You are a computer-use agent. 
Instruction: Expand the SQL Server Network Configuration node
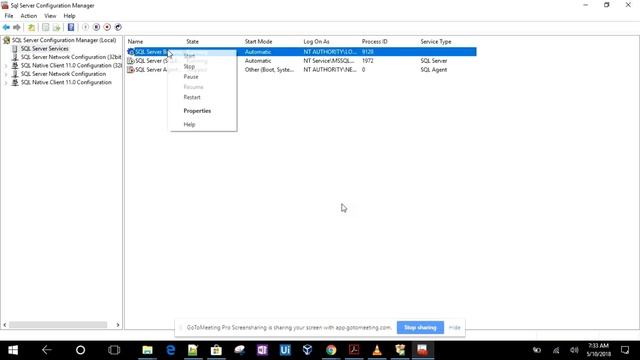click(6, 74)
